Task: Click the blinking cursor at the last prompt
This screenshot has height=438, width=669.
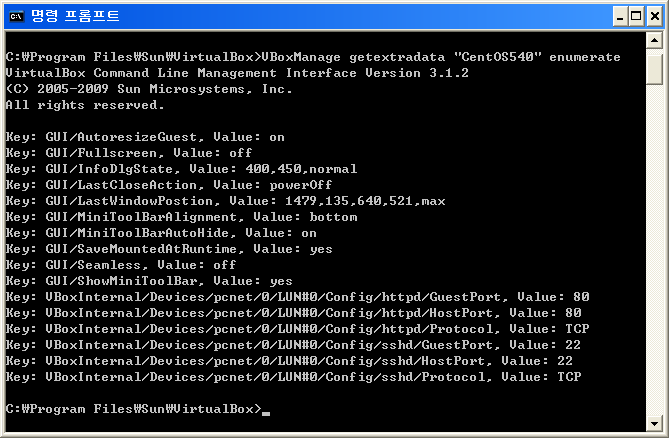Action: point(266,413)
